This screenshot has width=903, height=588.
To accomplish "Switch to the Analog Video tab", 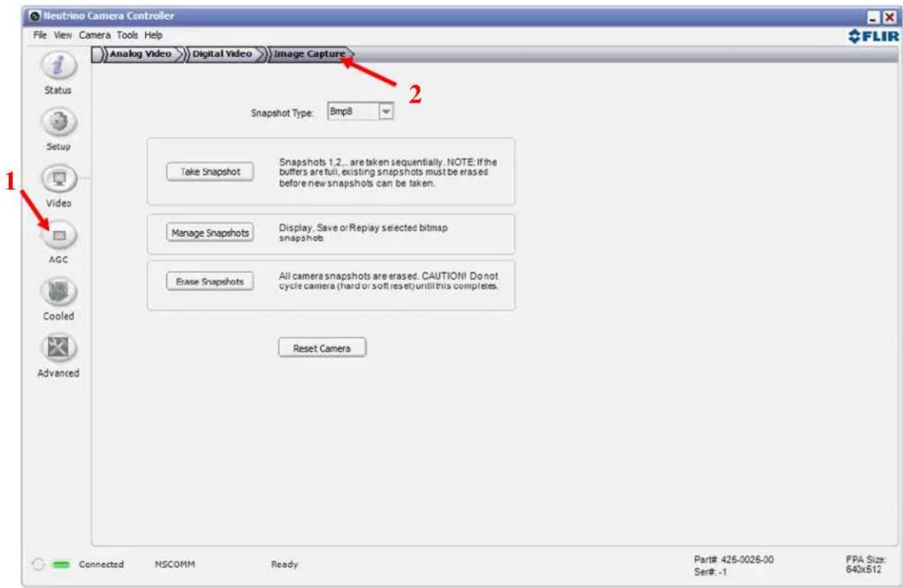I will [x=141, y=54].
